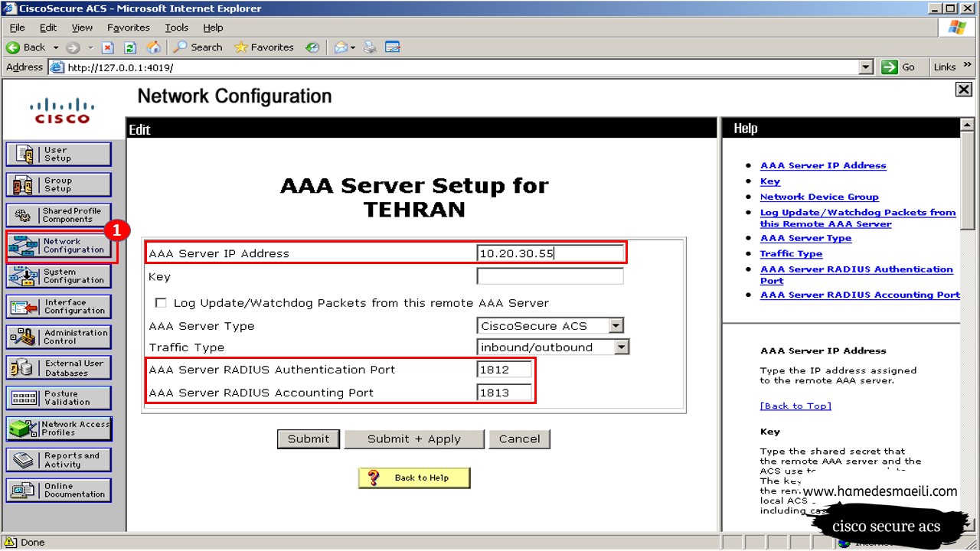
Task: Open External User Databases
Action: point(58,368)
